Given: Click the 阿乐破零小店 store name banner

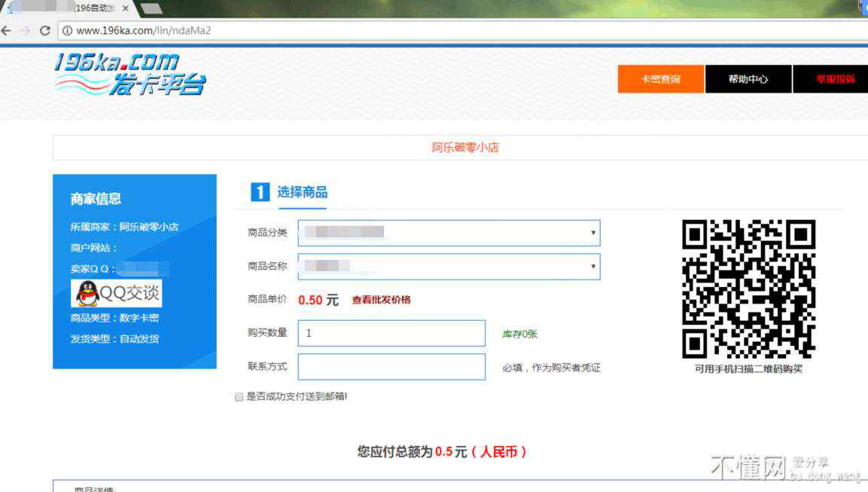Looking at the screenshot, I should coord(465,148).
